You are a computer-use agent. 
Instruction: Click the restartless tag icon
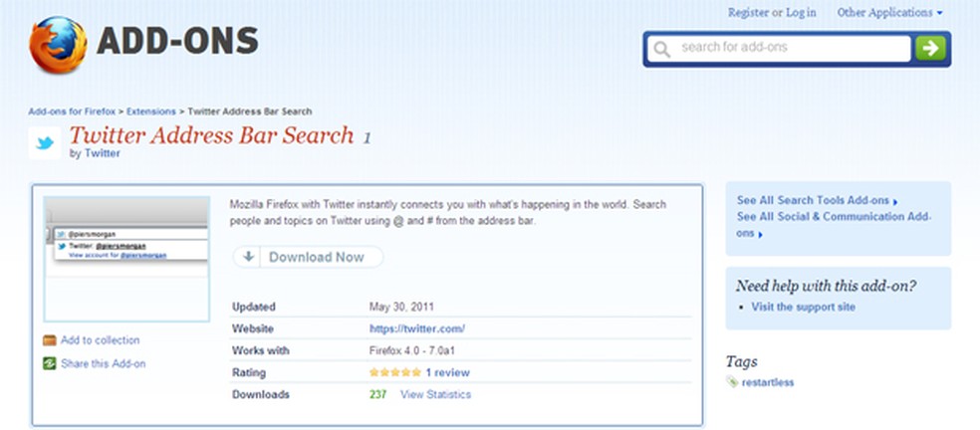(x=732, y=382)
